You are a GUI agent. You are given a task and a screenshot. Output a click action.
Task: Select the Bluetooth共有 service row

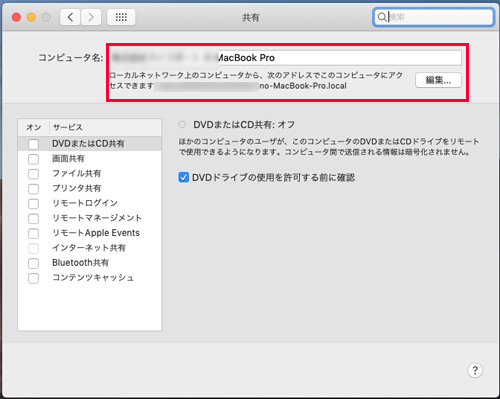90,263
